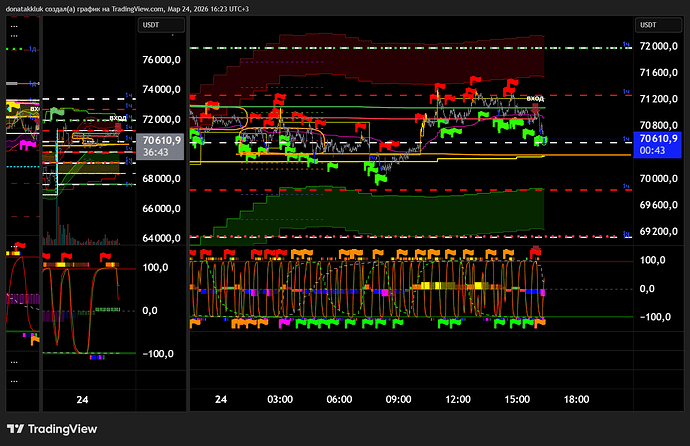Select the 'вход' entry marker on the right chart
Screen dimensions: 690x446
pyautogui.click(x=535, y=98)
